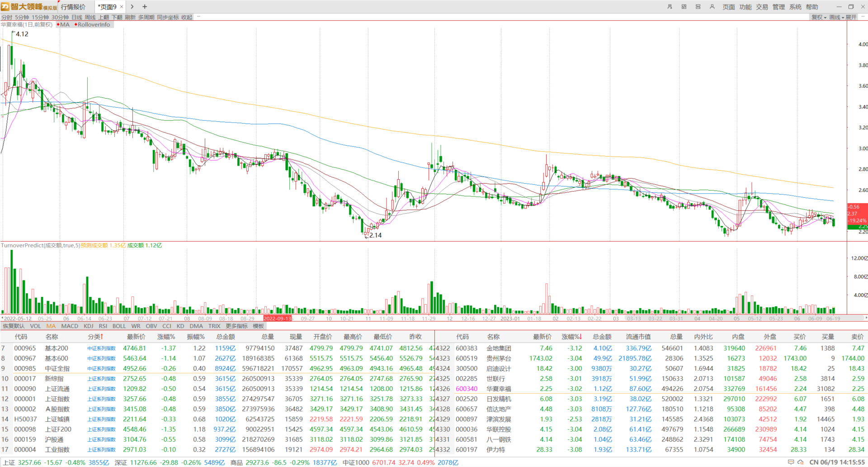Click 下翻 page-down button

117,17
